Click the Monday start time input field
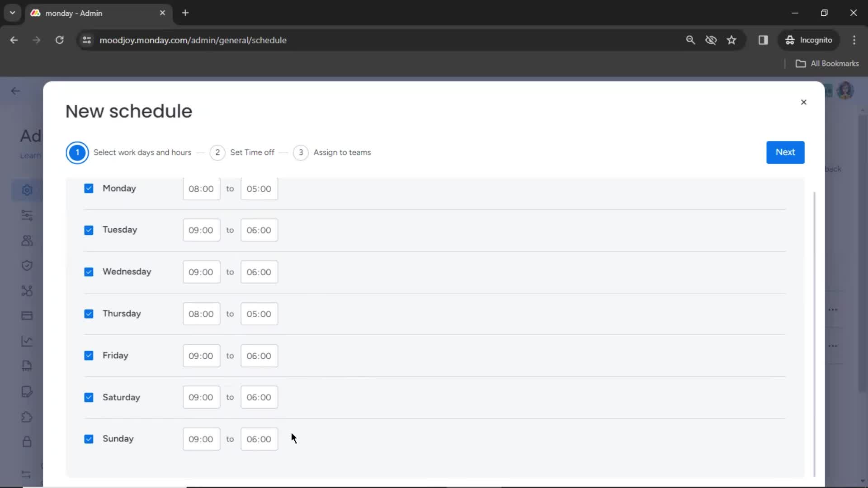The image size is (868, 488). click(200, 188)
